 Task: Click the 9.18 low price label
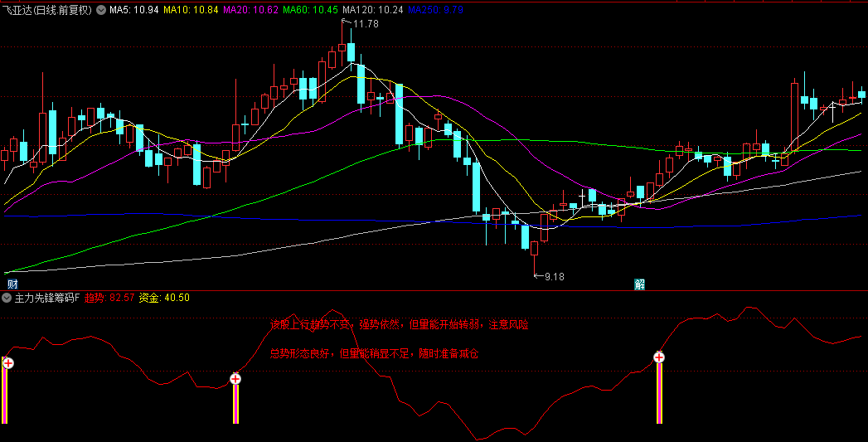(554, 276)
